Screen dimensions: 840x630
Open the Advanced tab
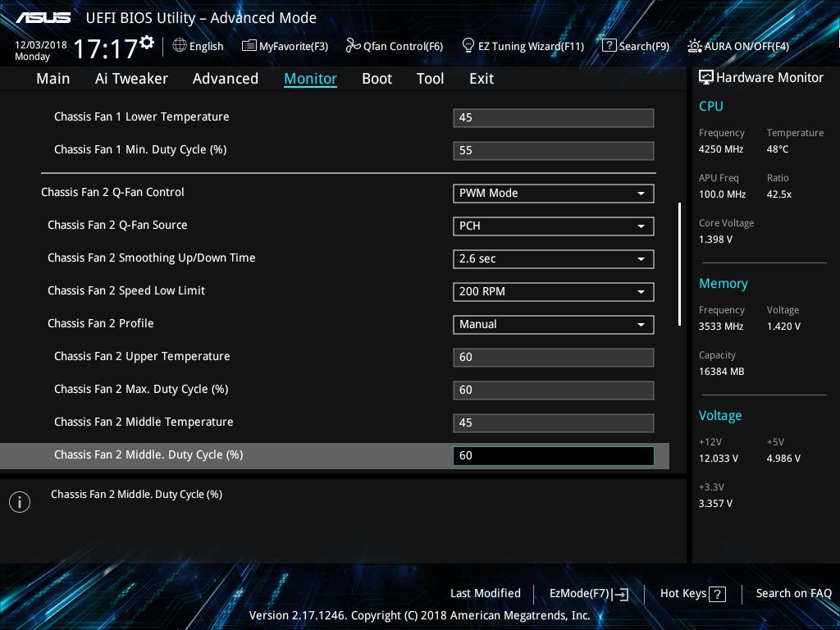pos(226,79)
